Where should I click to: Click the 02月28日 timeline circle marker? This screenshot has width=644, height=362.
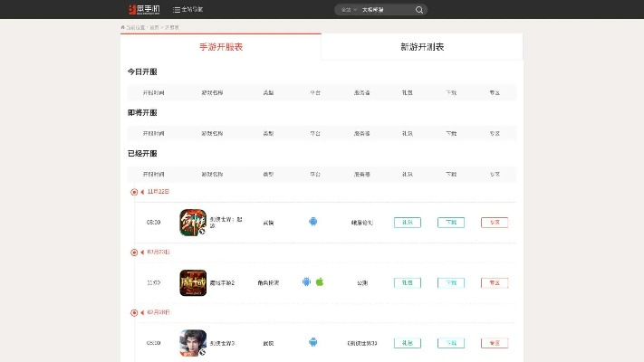134,313
